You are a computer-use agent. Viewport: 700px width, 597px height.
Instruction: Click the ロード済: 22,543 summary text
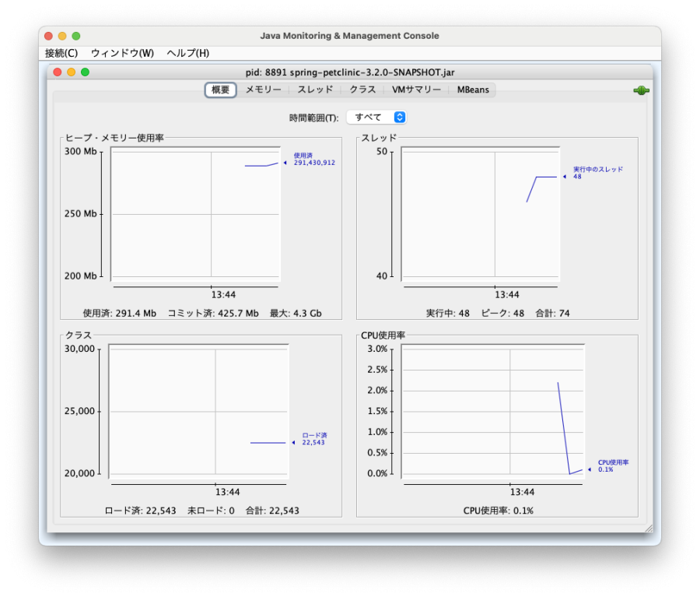pos(140,511)
